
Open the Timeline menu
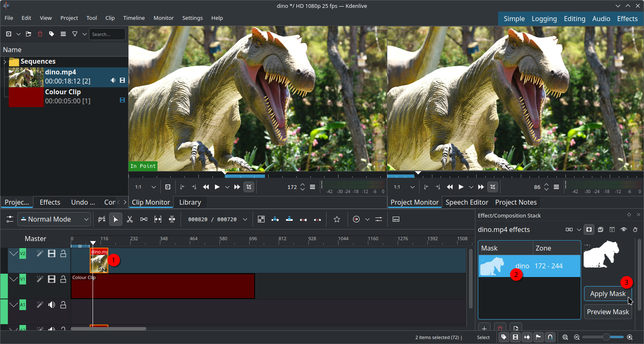coord(134,18)
